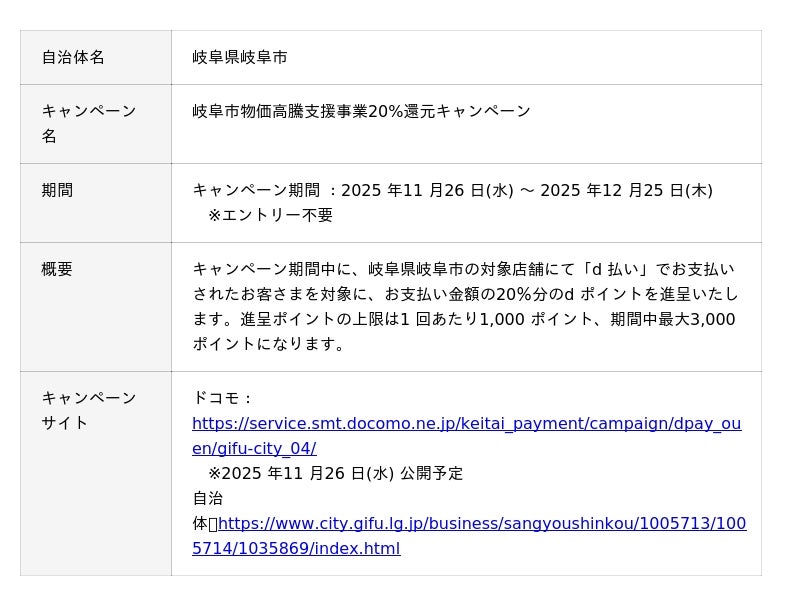Click the 自治 text above the city link
Screen dimensions: 800x606
coord(208,498)
